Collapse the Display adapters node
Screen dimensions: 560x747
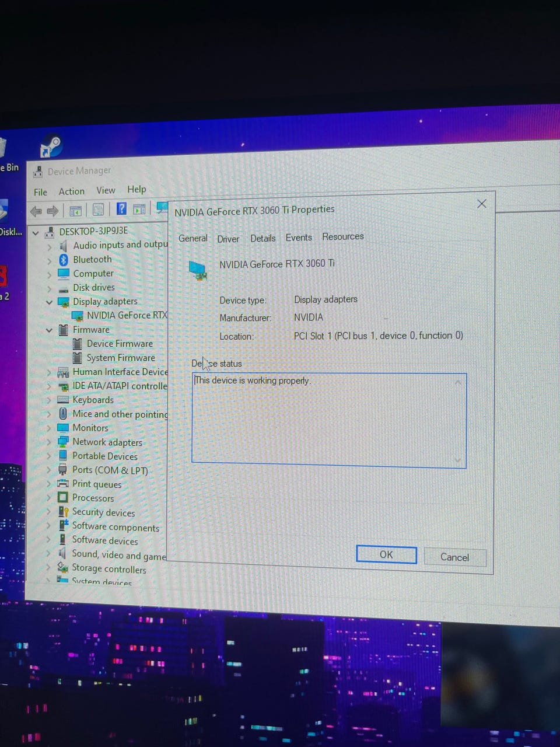pos(50,302)
